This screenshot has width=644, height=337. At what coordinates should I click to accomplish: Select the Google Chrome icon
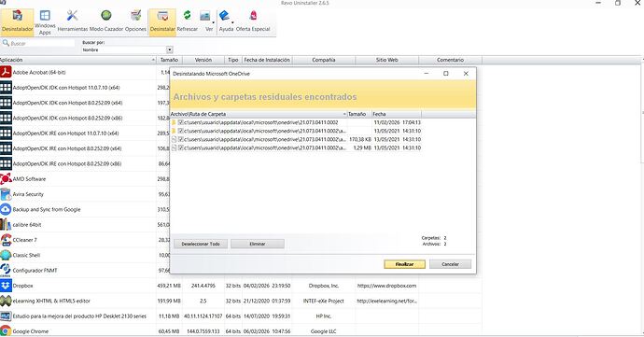point(6,331)
